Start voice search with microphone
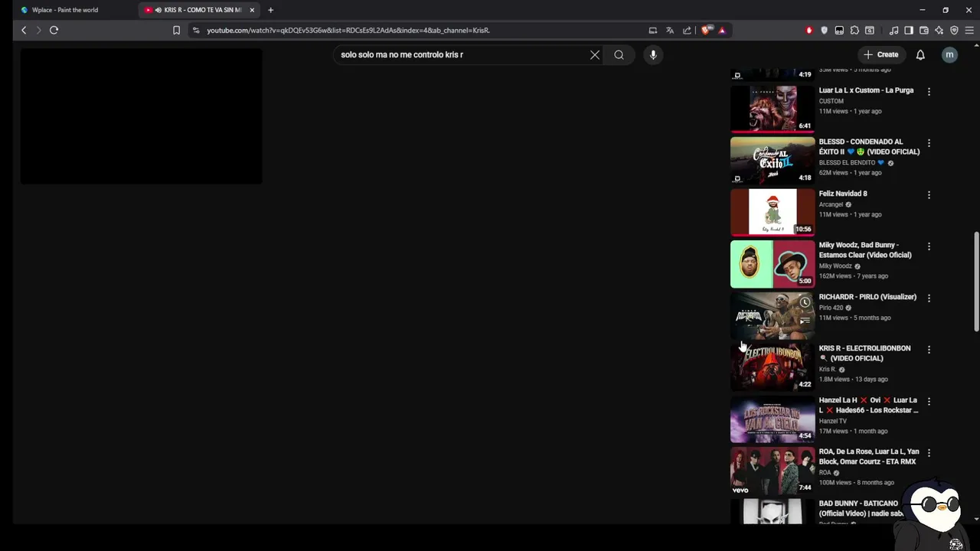Viewport: 980px width, 551px height. click(x=653, y=54)
